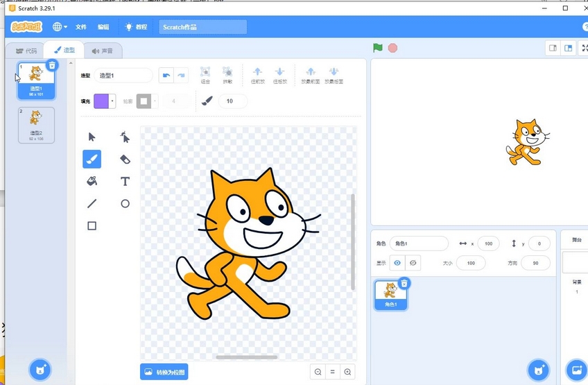Screen dimensions: 588x385
Task: Click the Bring to Front icon
Action: click(311, 75)
